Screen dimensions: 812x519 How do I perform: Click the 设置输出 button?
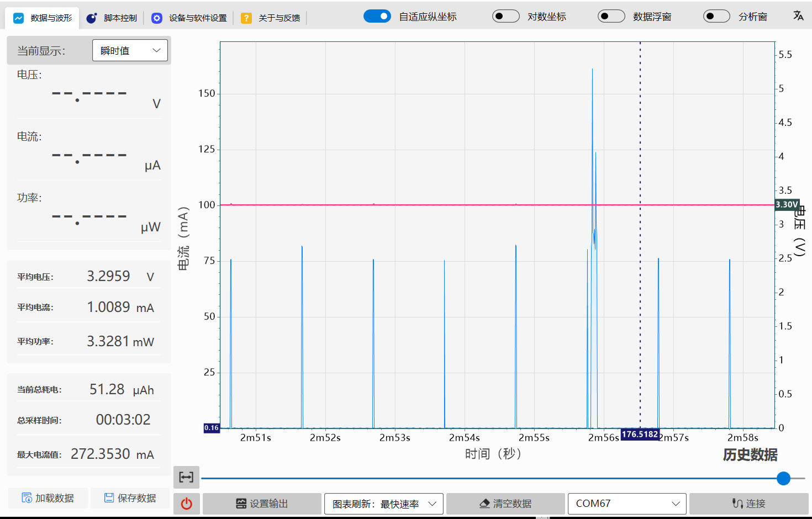262,504
